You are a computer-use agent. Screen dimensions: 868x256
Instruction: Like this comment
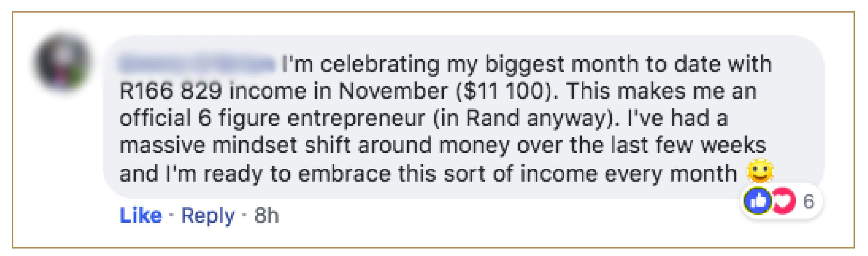point(141,215)
